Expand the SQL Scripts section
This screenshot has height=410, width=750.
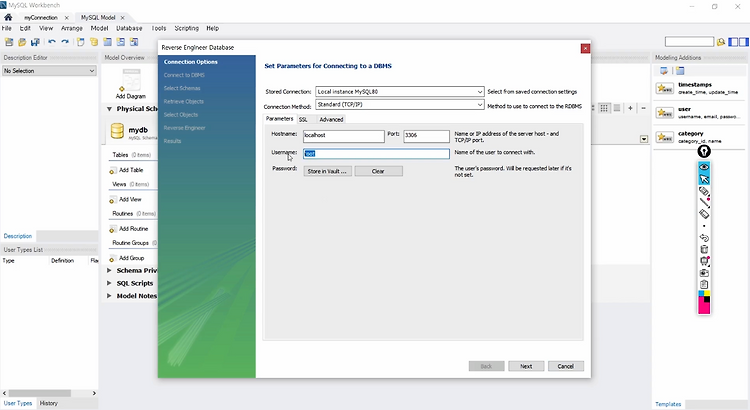tap(109, 283)
